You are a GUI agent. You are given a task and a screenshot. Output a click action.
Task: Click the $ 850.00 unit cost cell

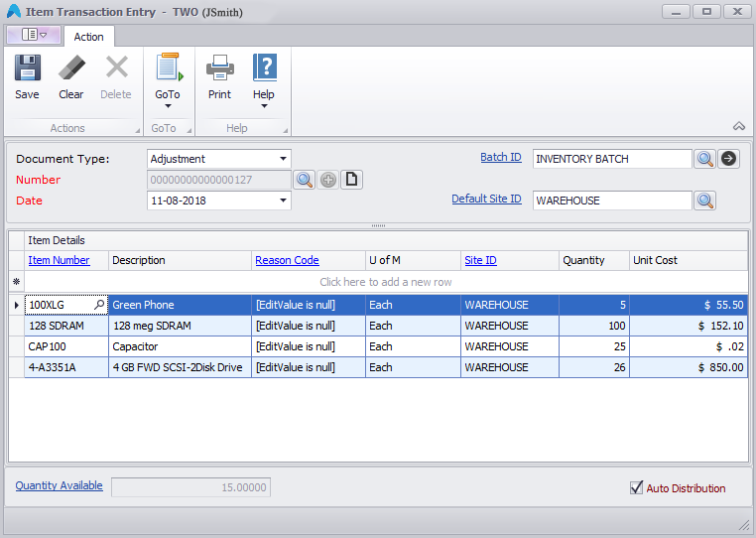689,367
